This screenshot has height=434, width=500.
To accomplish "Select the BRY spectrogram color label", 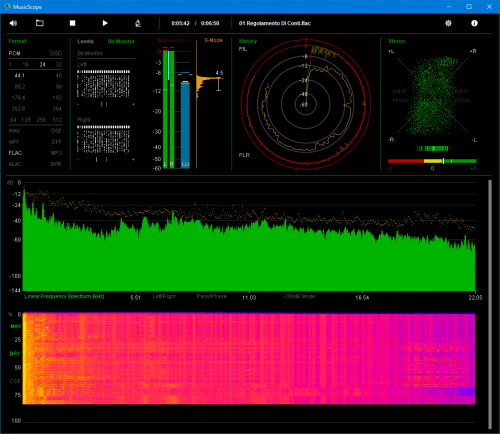I will 15,354.
